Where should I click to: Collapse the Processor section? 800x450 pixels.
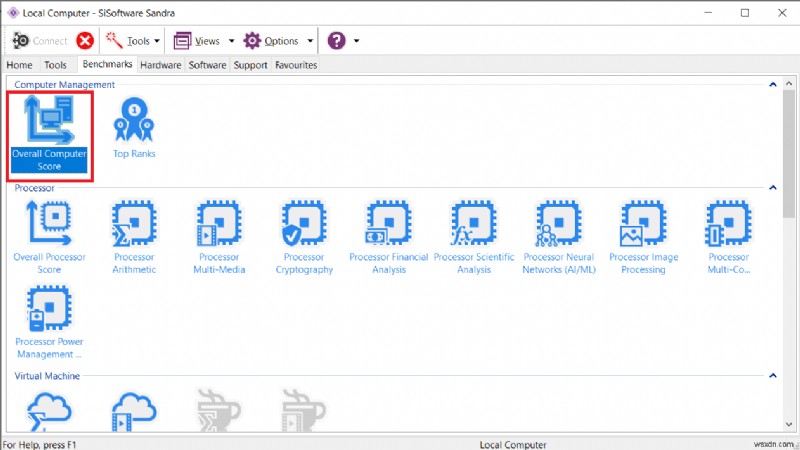click(773, 187)
